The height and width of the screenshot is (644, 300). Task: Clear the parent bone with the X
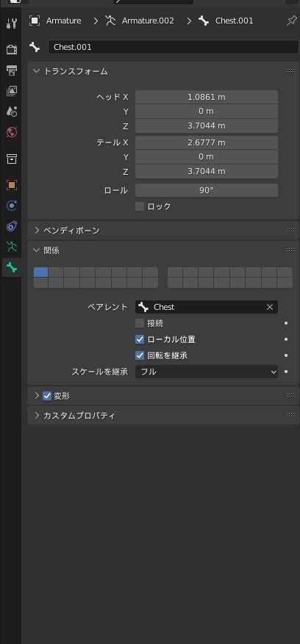click(x=270, y=307)
